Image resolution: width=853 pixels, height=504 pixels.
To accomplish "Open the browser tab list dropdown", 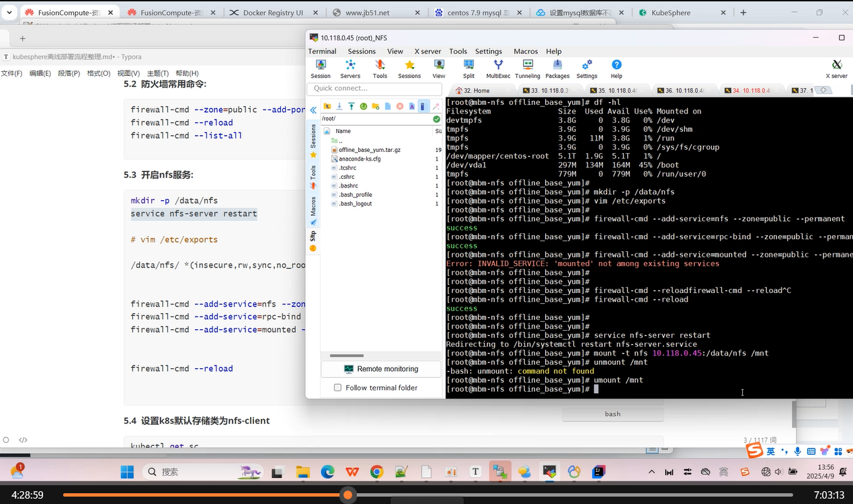I will coord(9,12).
